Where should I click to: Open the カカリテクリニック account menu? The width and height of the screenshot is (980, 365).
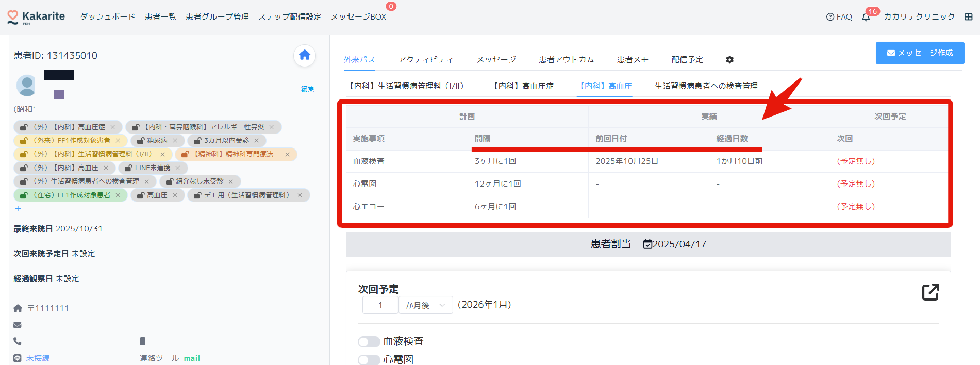919,17
